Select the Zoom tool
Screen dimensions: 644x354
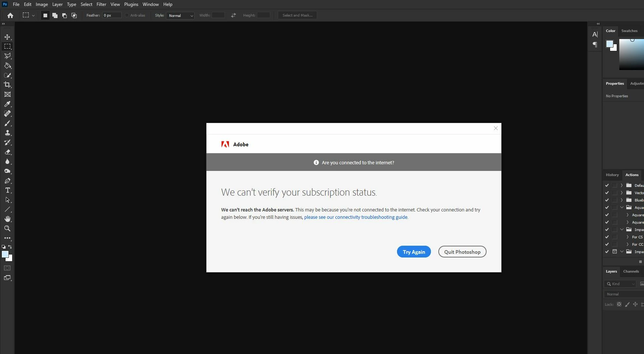[7, 228]
